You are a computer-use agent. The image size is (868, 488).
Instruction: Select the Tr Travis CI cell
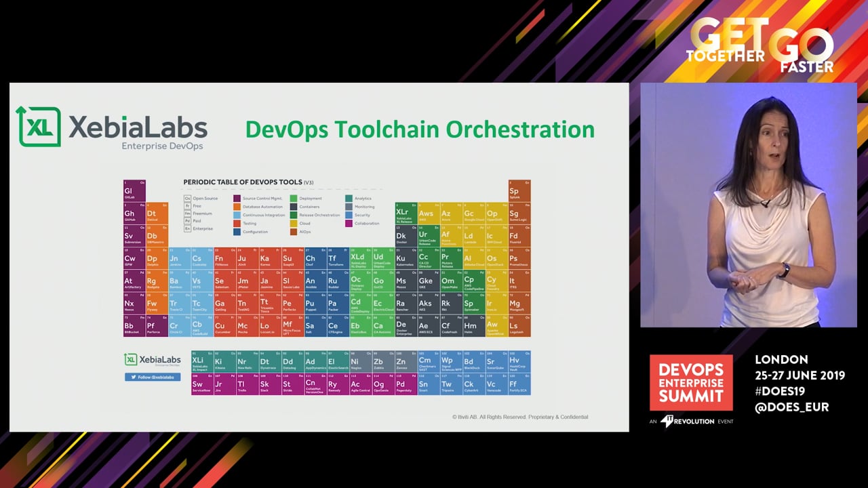pos(180,303)
